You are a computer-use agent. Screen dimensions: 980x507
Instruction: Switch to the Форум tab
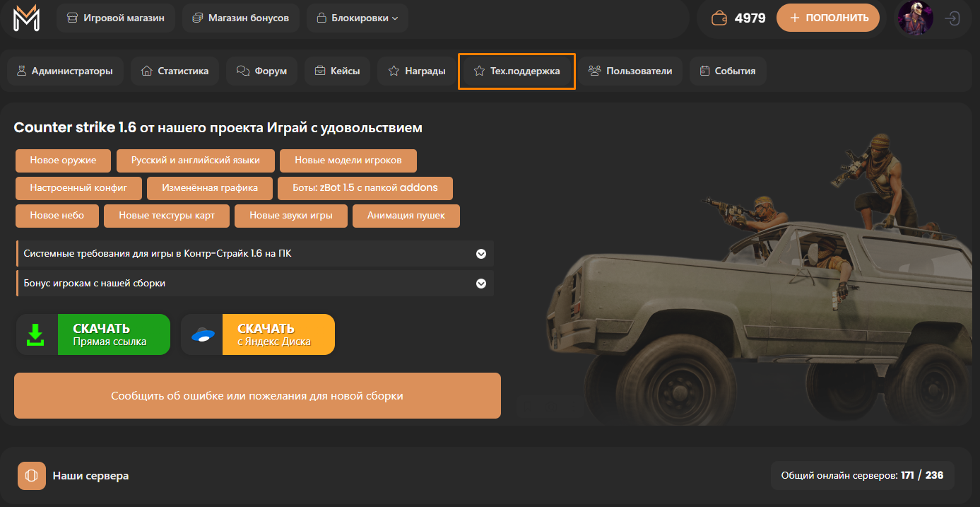(261, 71)
